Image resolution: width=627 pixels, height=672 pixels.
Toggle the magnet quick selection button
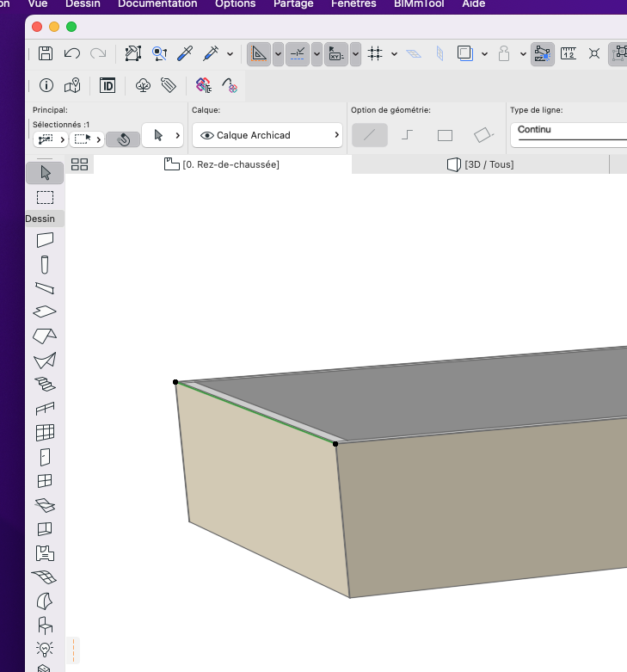pos(123,139)
